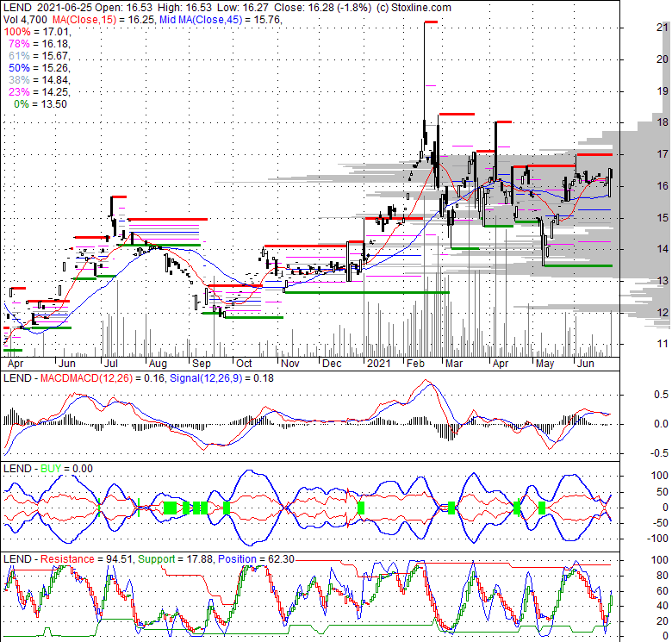Click the 'Oct' label on time axis
The image size is (672, 642).
click(245, 364)
